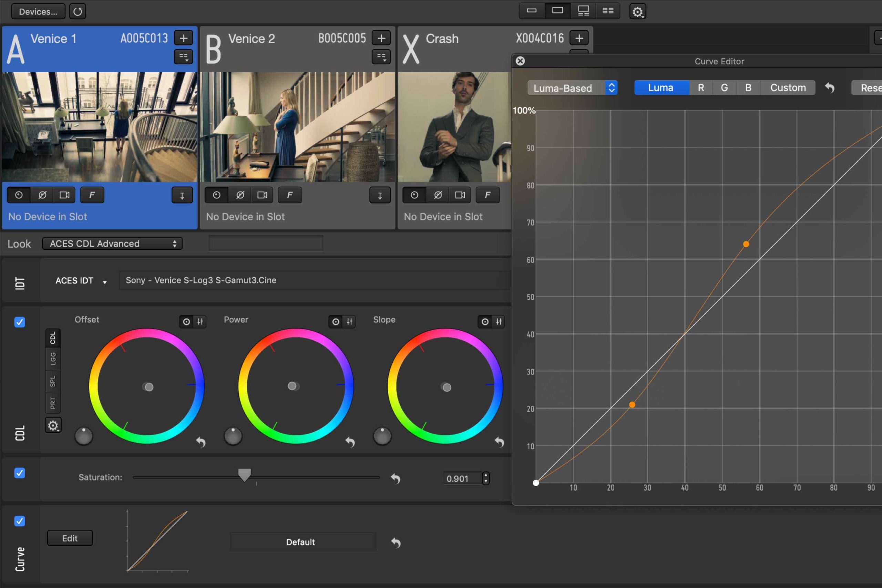The image size is (882, 588).
Task: Click the refresh devices icon
Action: pos(78,12)
